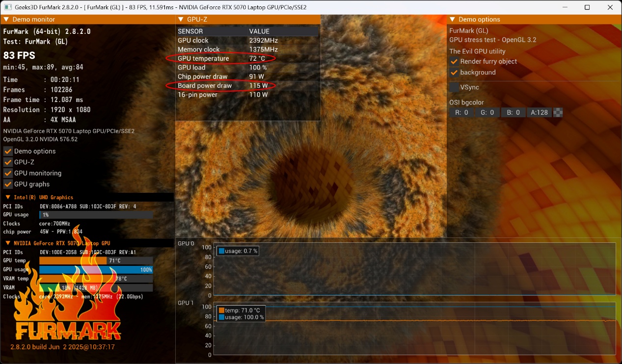Select the 16-pin power row
Screen dimensions: 622x364
(x=247, y=95)
